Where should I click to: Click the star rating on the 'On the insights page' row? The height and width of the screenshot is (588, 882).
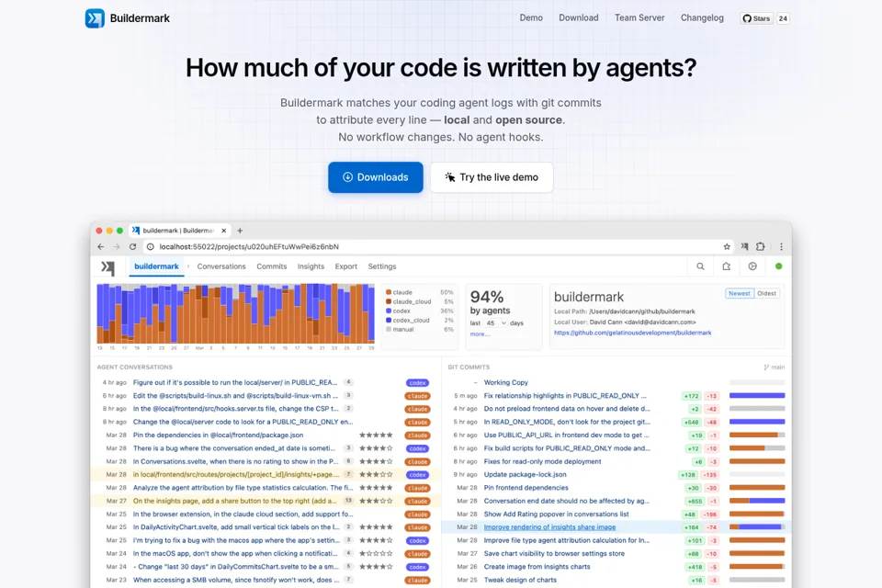(x=376, y=501)
